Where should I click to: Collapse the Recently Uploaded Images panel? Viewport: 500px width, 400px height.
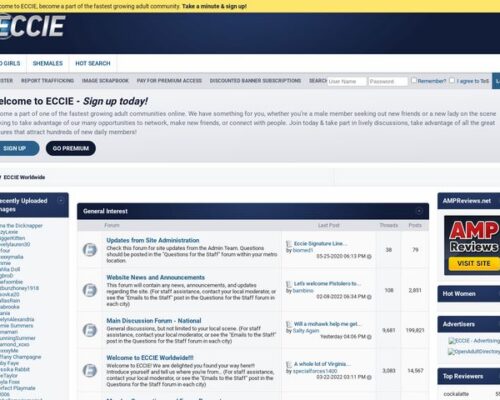tap(61, 200)
